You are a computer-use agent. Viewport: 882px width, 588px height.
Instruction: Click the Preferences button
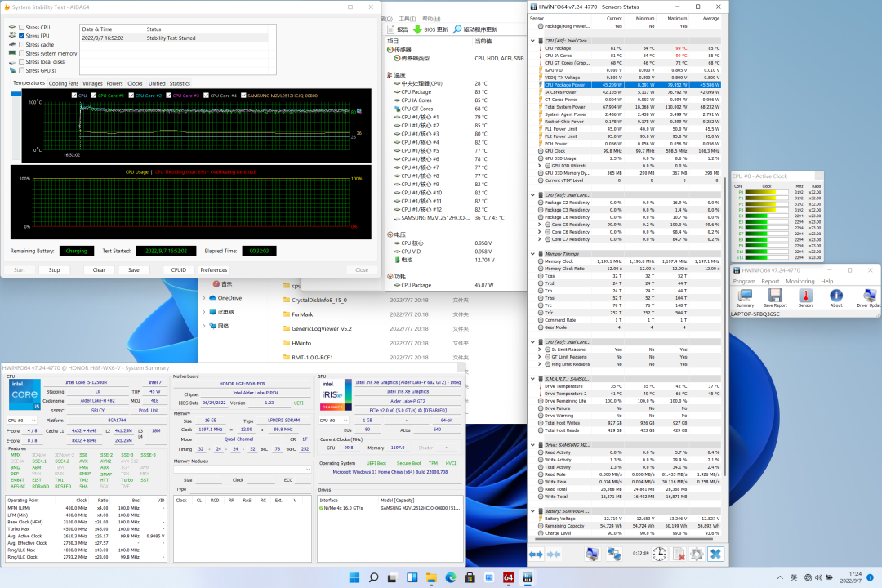pyautogui.click(x=213, y=269)
